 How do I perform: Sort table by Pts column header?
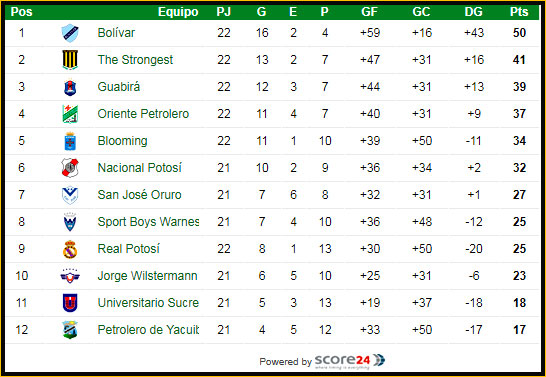pyautogui.click(x=519, y=12)
